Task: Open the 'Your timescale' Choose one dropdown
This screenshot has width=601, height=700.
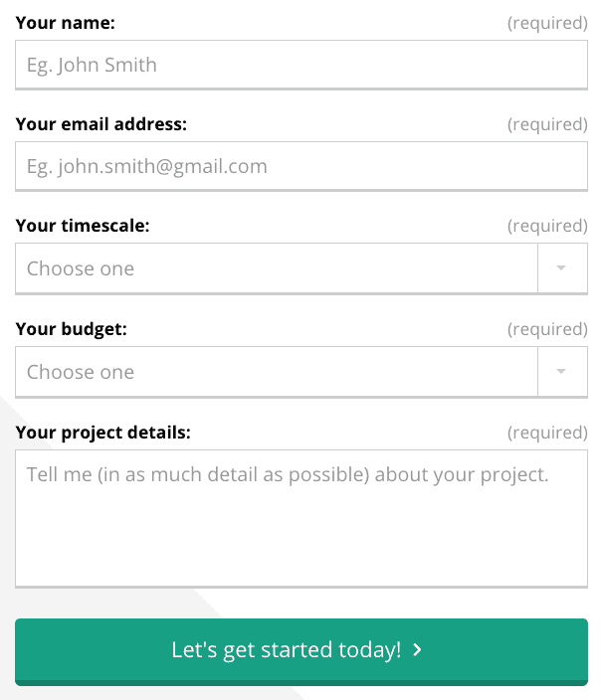Action: coord(301,268)
